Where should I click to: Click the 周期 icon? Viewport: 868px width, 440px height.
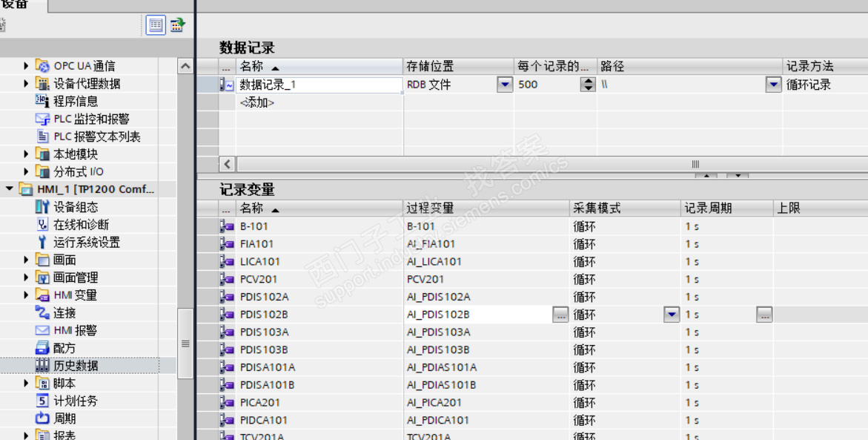pos(43,418)
